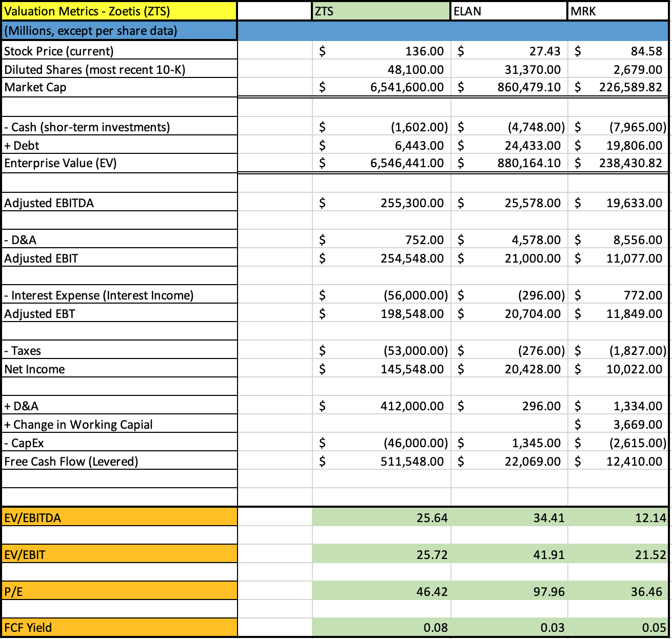The height and width of the screenshot is (639, 672).
Task: Click the orange 'EV/EBITDA' label cell
Action: 119,517
